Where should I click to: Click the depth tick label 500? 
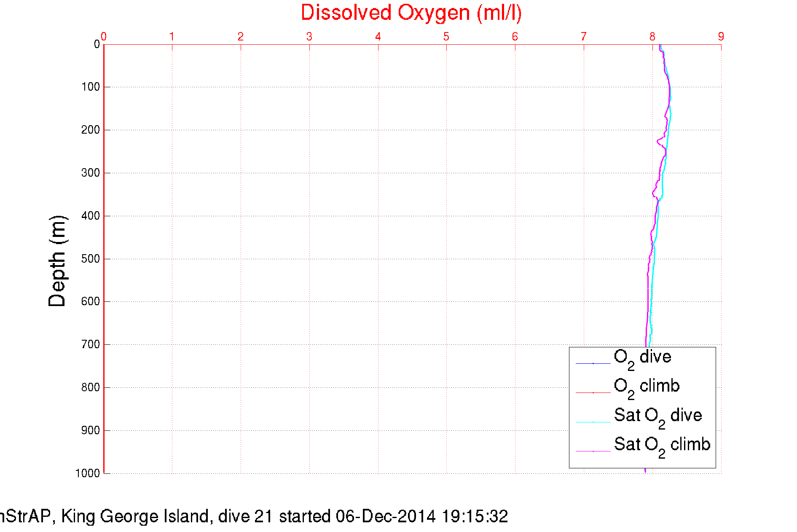pos(91,258)
